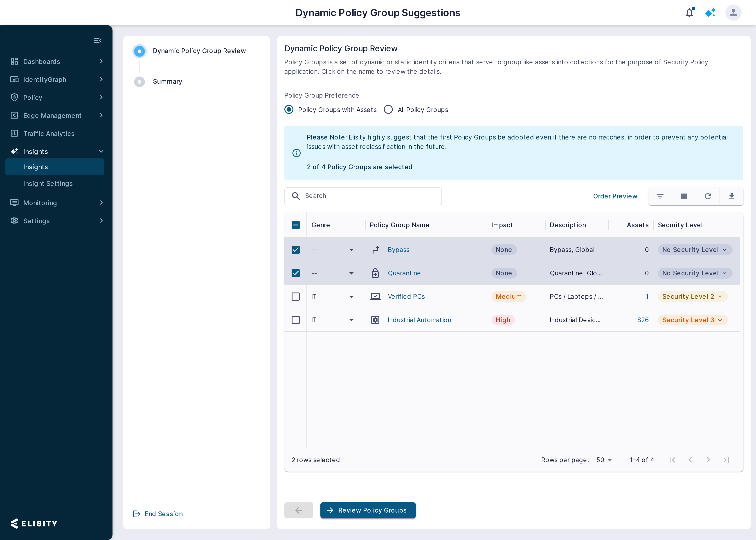This screenshot has height=540, width=756.
Task: Open Genre dropdown for Bypass row
Action: click(351, 250)
